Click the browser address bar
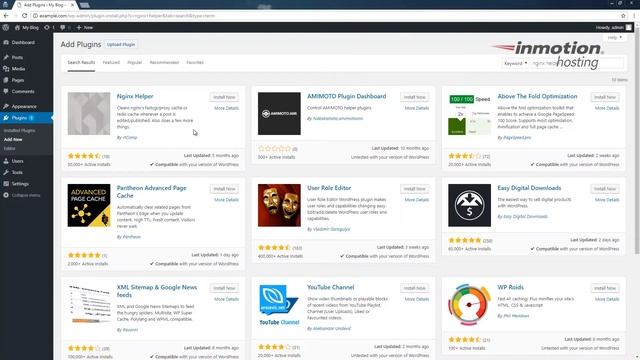 tap(327, 16)
